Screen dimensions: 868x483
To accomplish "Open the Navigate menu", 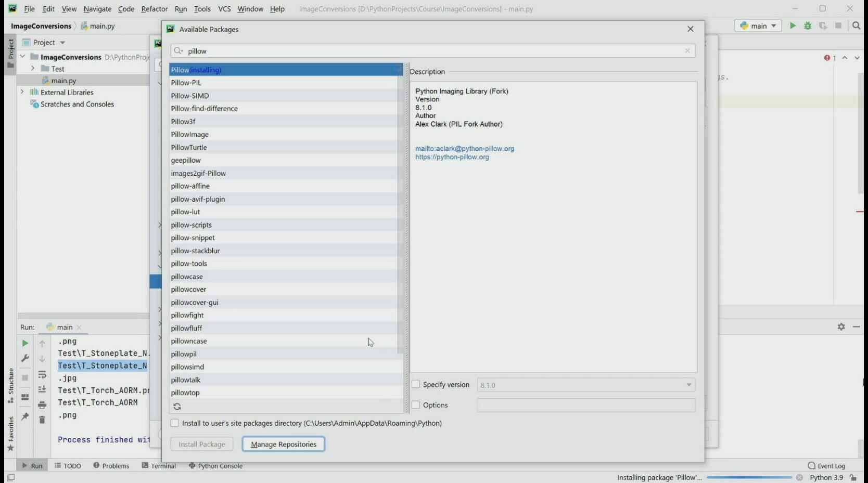I will pos(97,9).
